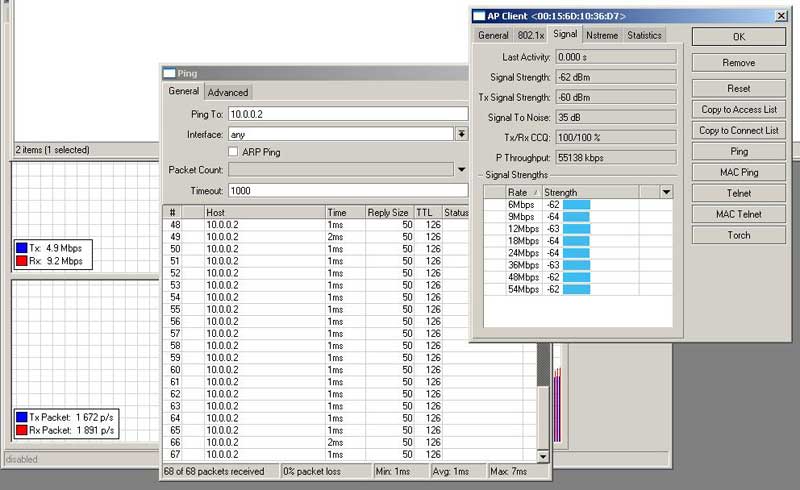Viewport: 800px width, 490px height.
Task: Click Copy to Access List button
Action: tap(739, 109)
